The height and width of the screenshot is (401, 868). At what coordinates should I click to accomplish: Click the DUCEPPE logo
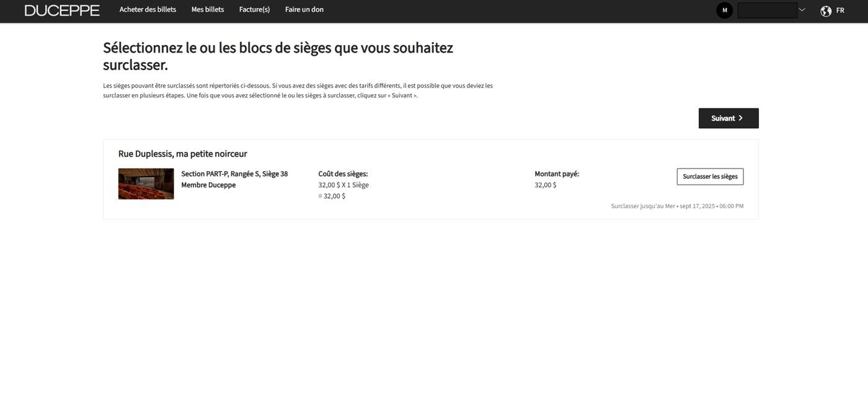[x=62, y=11]
